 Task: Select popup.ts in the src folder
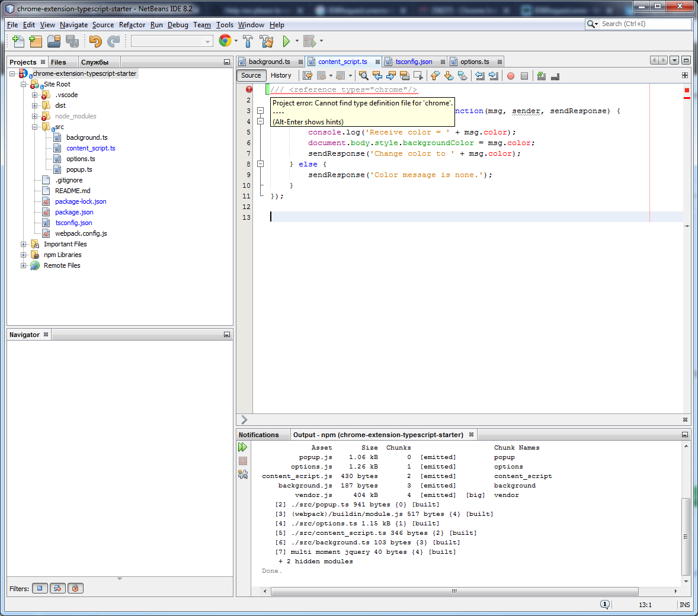point(79,169)
